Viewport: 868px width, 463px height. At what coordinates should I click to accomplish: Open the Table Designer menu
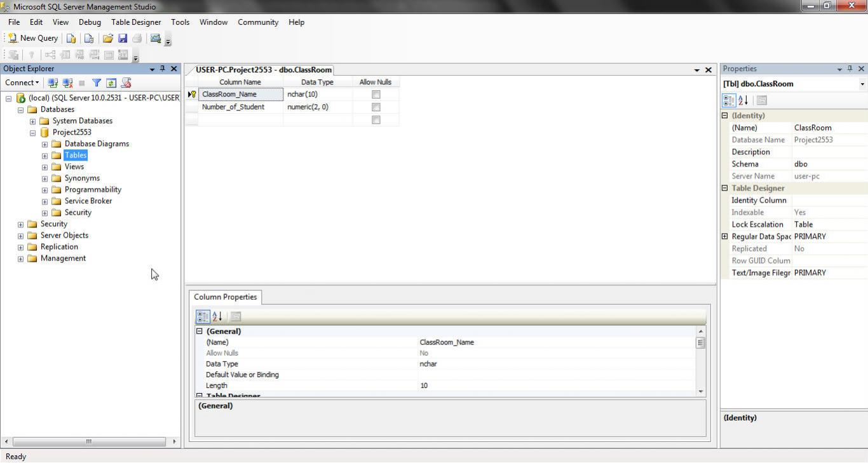[136, 22]
